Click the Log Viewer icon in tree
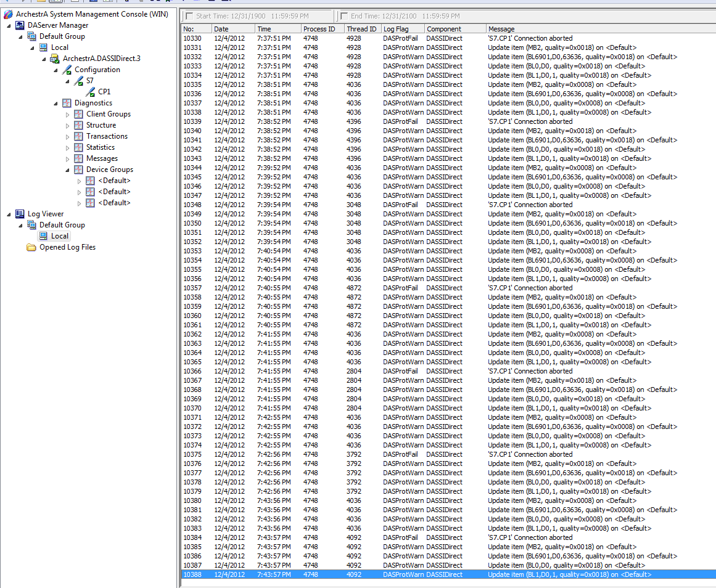Viewport: 716px width, 588px height. (x=20, y=214)
